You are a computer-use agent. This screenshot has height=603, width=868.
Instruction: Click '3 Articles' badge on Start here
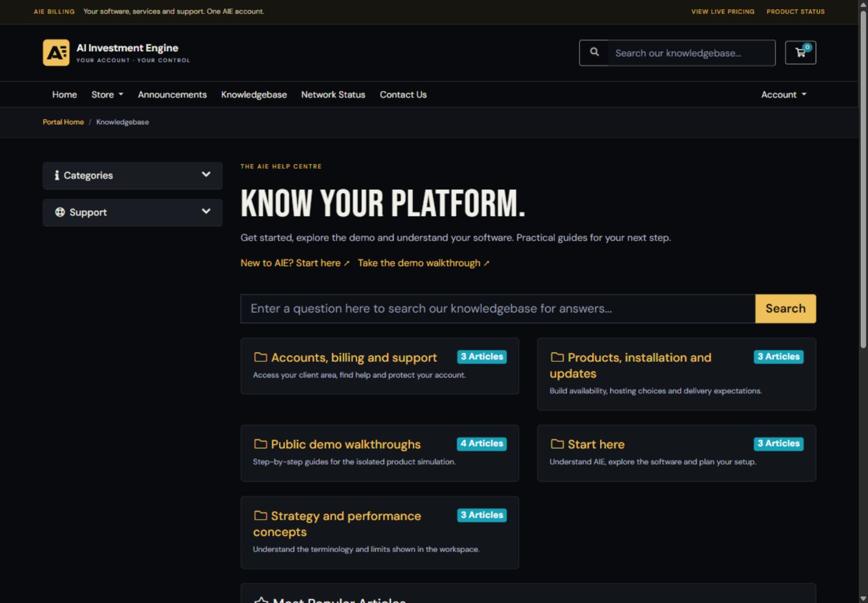[x=778, y=443]
